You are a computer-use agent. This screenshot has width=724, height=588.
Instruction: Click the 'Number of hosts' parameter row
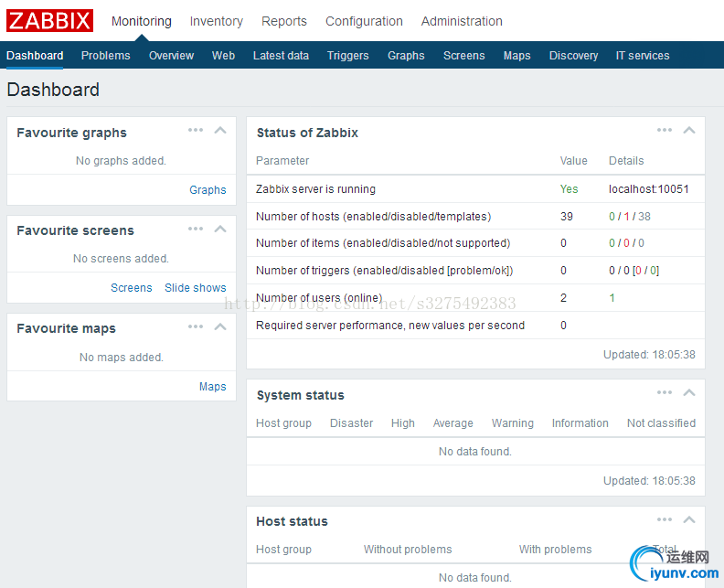475,216
